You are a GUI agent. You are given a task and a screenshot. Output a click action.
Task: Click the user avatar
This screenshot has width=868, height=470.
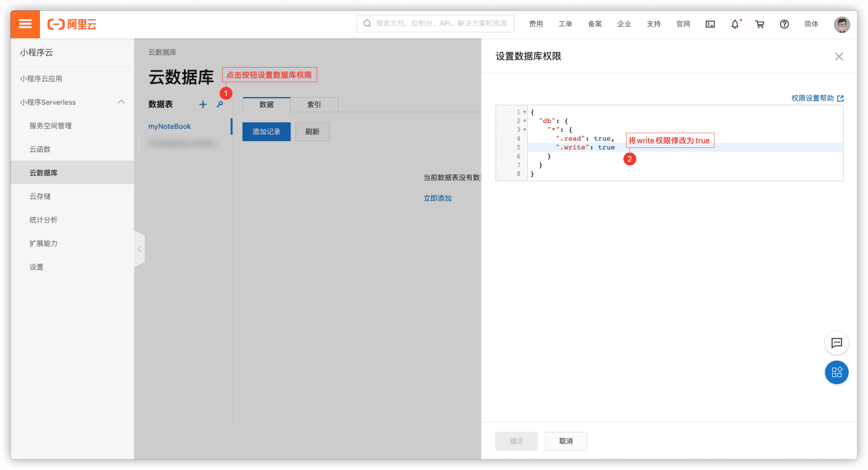point(842,24)
